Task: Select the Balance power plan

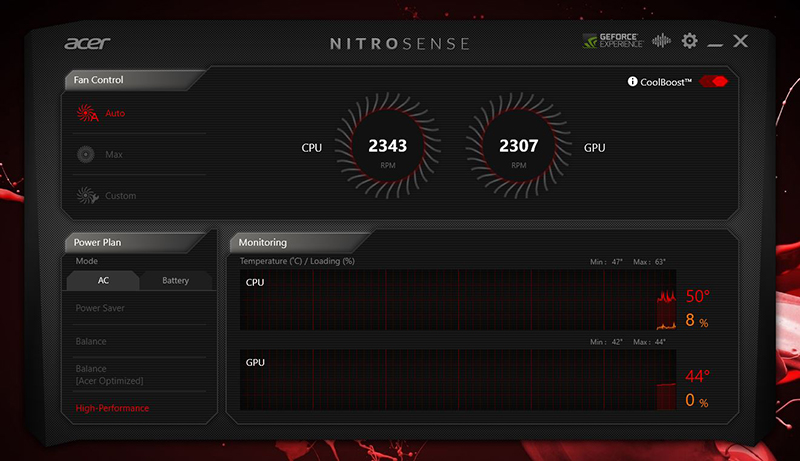Action: coord(91,342)
